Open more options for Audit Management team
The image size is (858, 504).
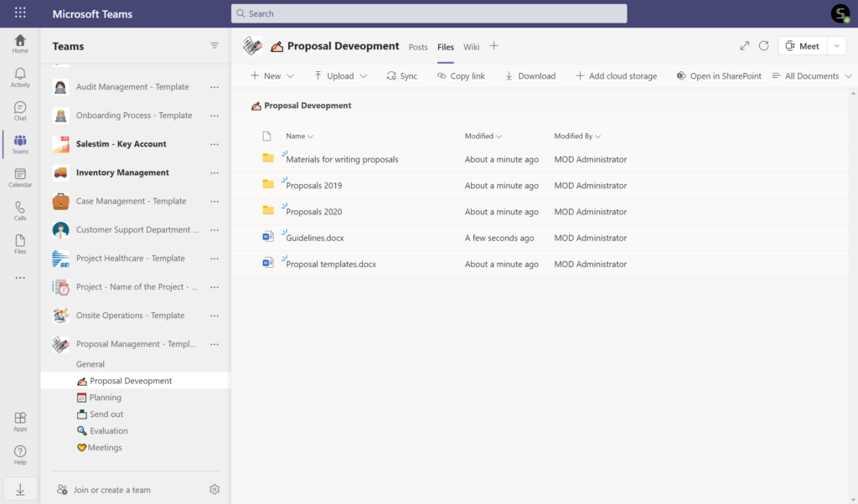tap(214, 87)
